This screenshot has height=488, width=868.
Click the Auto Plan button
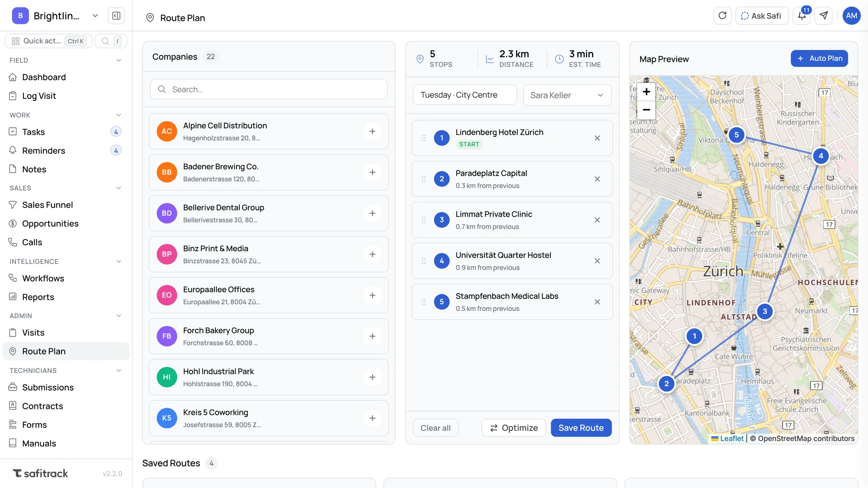click(x=819, y=59)
